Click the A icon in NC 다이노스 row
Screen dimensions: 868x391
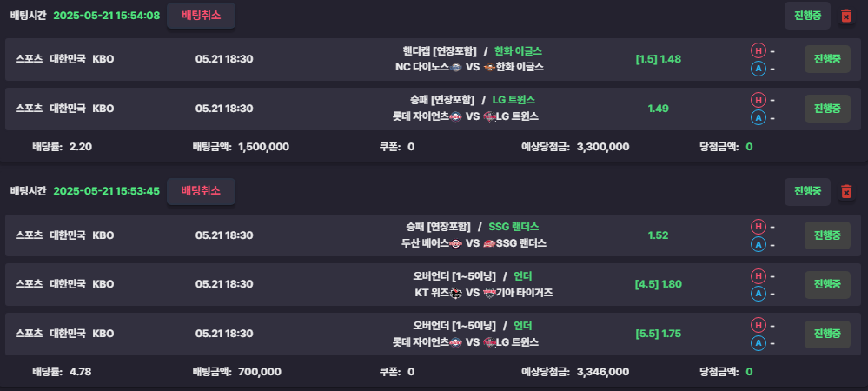click(x=758, y=69)
